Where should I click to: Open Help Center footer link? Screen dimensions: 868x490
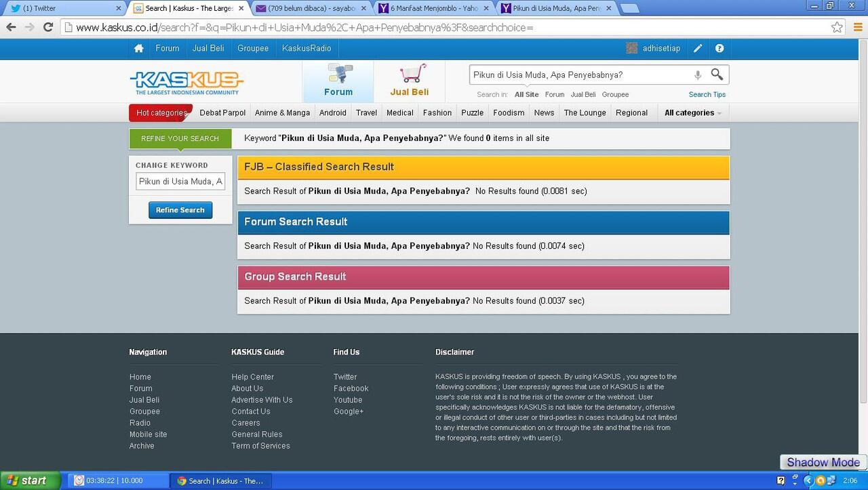[252, 377]
